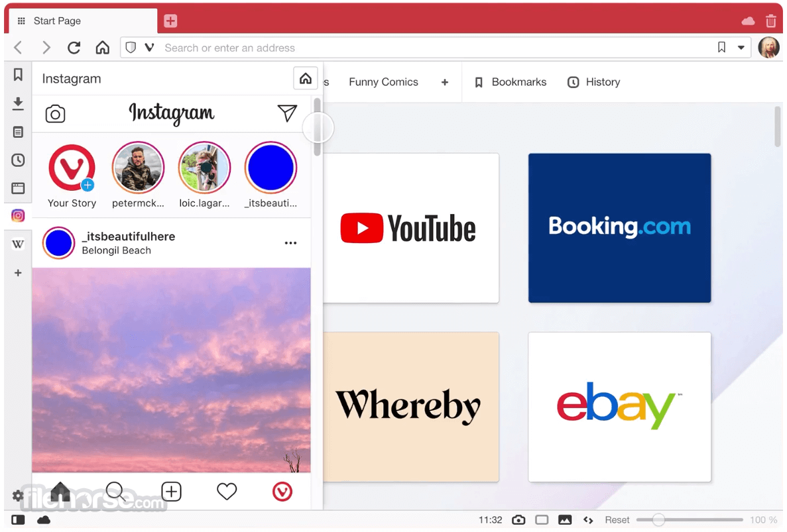This screenshot has width=787, height=532.
Task: Open sync status cloud in status bar
Action: point(44,520)
